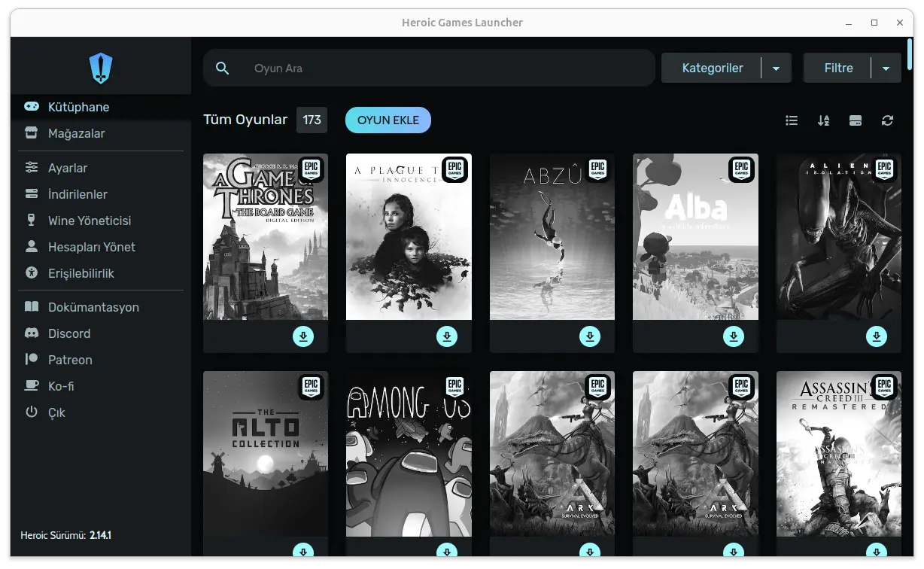Click the Heroic Sürümü 2.14.1 version text
Image resolution: width=924 pixels, height=569 pixels.
click(66, 535)
